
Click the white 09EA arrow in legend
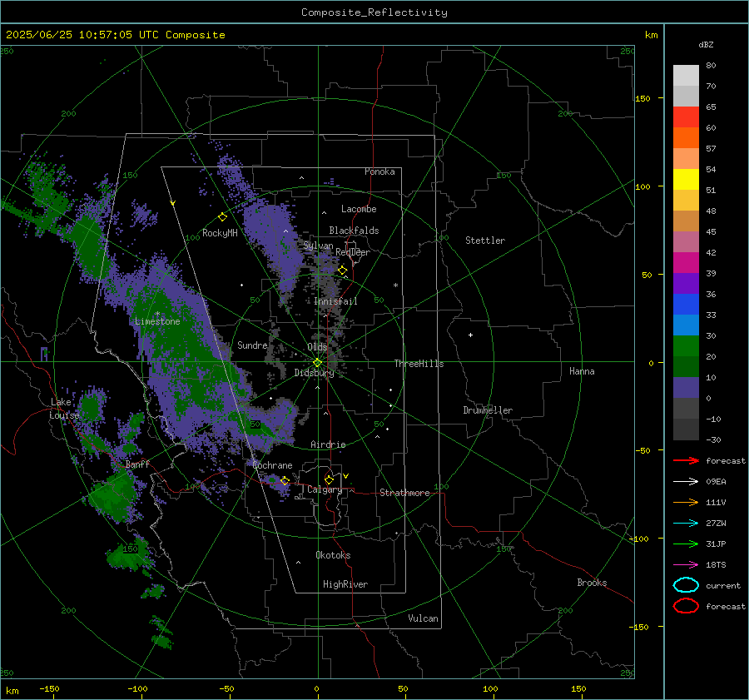click(686, 482)
